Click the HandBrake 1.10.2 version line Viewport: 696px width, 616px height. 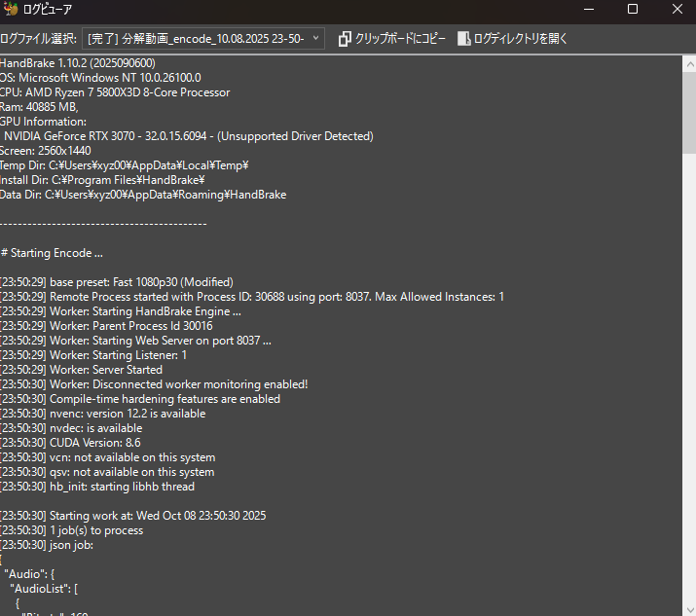click(x=78, y=63)
